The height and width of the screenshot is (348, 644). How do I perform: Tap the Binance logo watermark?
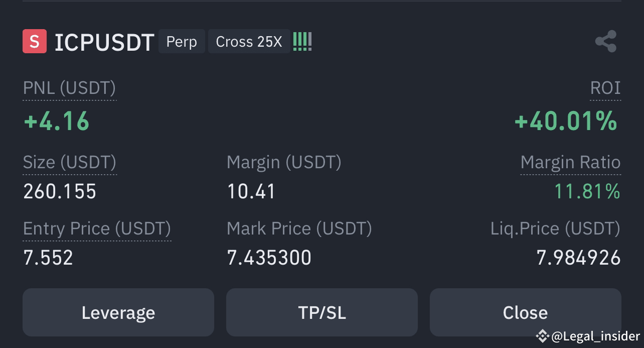[x=542, y=335]
